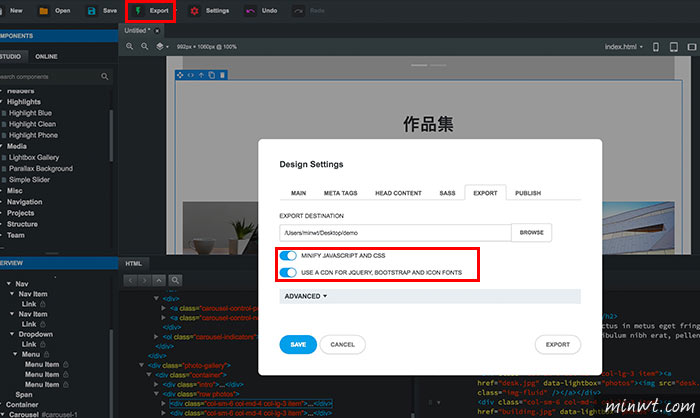Close the Untitled design tab
The width and height of the screenshot is (700, 418).
157,31
